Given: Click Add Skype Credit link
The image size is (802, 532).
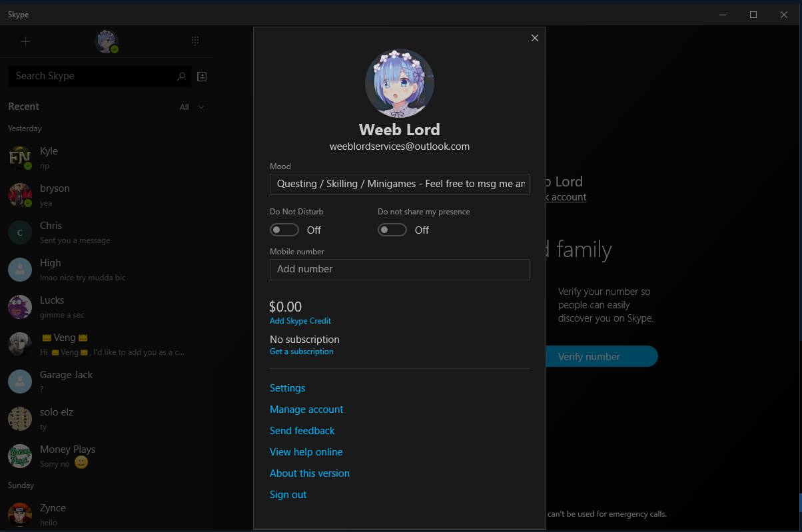Looking at the screenshot, I should click(300, 321).
